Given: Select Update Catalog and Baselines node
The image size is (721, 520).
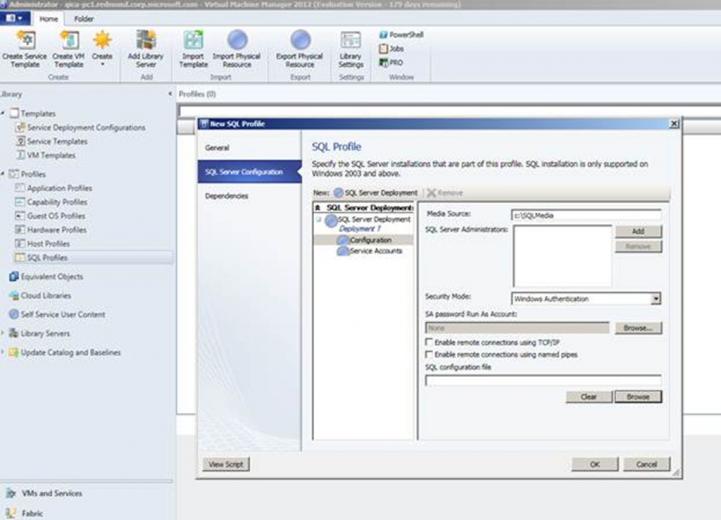Looking at the screenshot, I should click(70, 352).
